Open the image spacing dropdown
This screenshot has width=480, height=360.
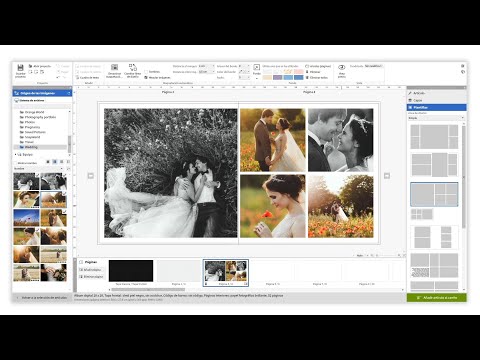tap(206, 72)
